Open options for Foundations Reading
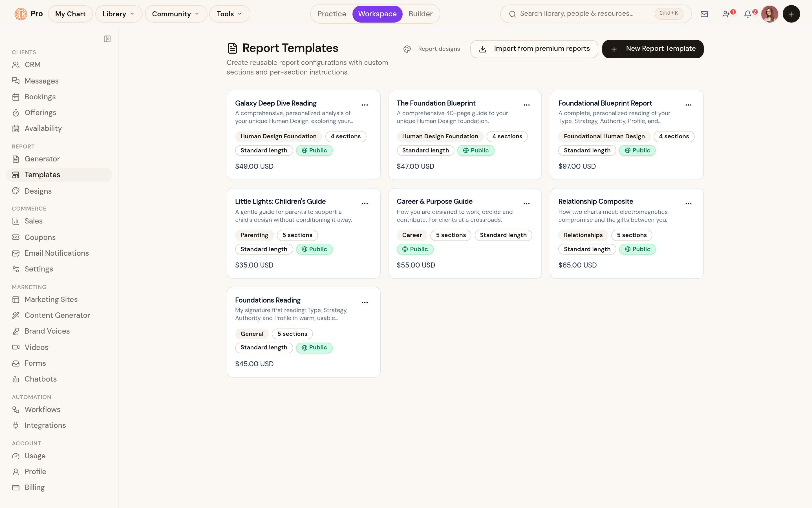812x508 pixels. 365,302
